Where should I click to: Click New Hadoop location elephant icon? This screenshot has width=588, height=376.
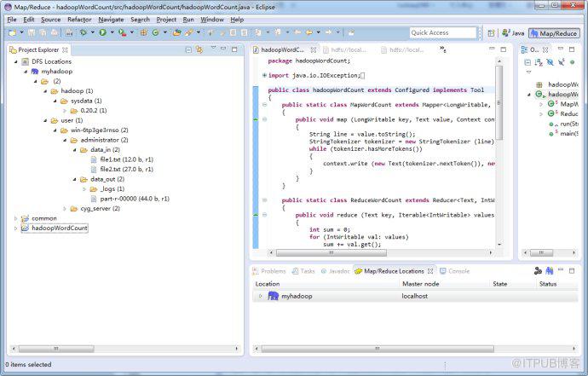[x=550, y=270]
